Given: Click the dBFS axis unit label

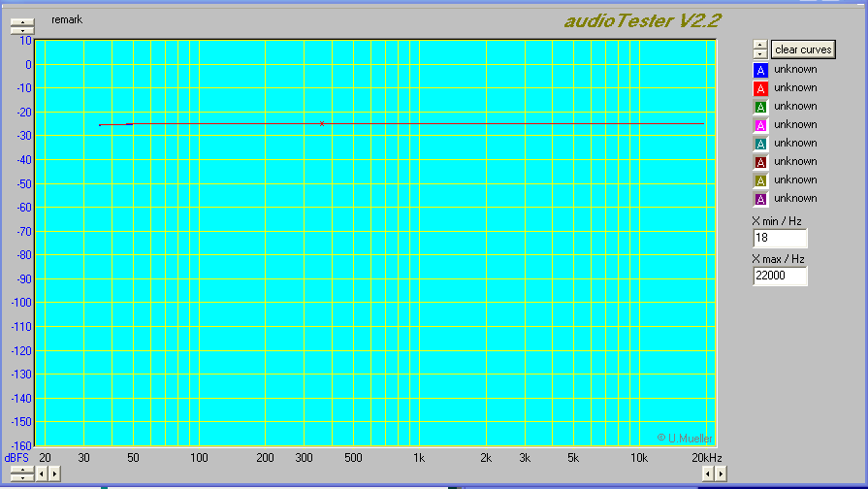Looking at the screenshot, I should tap(16, 458).
